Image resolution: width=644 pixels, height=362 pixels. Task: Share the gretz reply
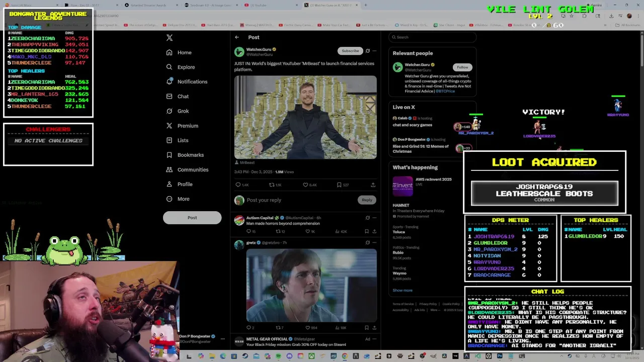coord(374,328)
